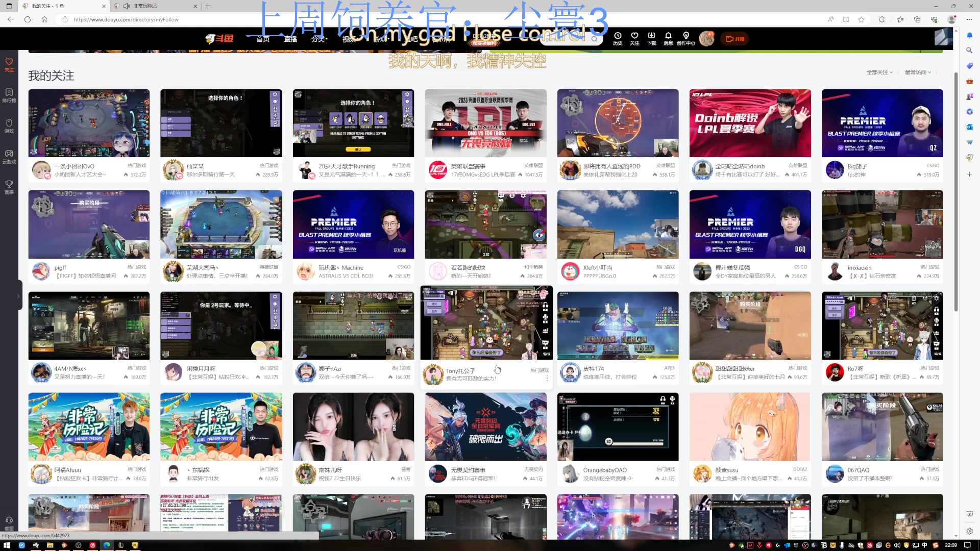Mute the 非常历险记 tab audio
The image size is (980, 551).
126,6
